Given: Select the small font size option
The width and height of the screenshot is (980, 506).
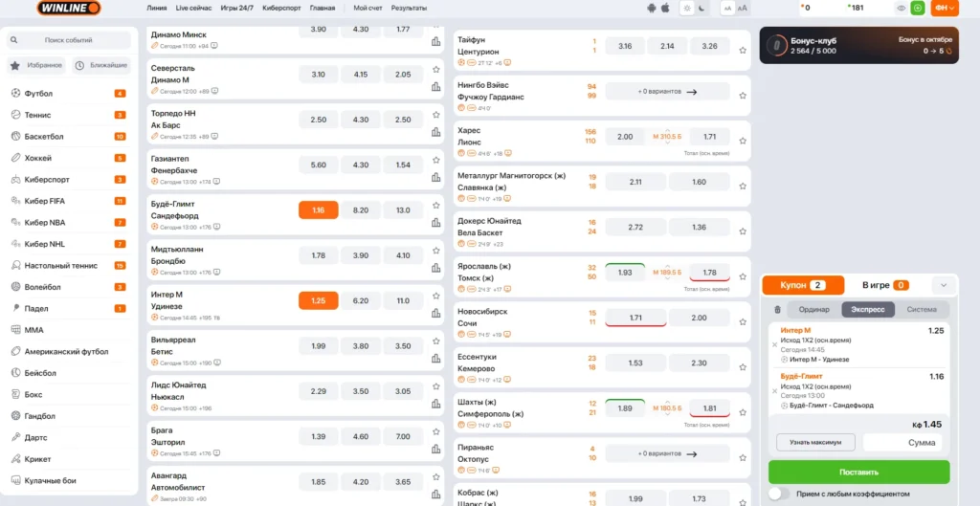Looking at the screenshot, I should [x=727, y=8].
